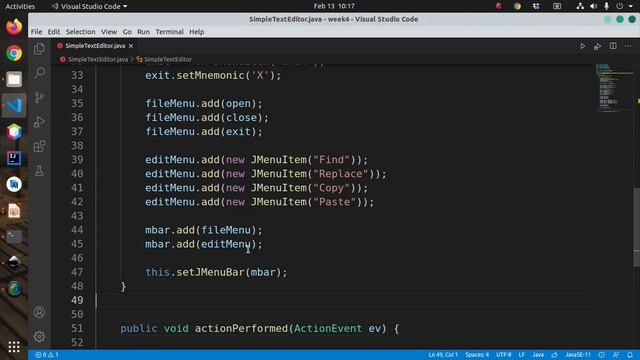This screenshot has height=360, width=640.
Task: Launch Firefox from the dock
Action: pos(14,27)
